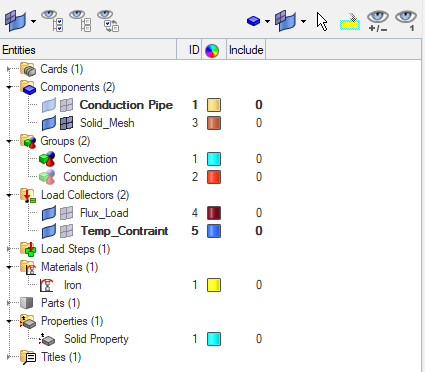The height and width of the screenshot is (372, 425).
Task: Toggle geometry visibility of Conduction Pipe
Action: click(49, 105)
